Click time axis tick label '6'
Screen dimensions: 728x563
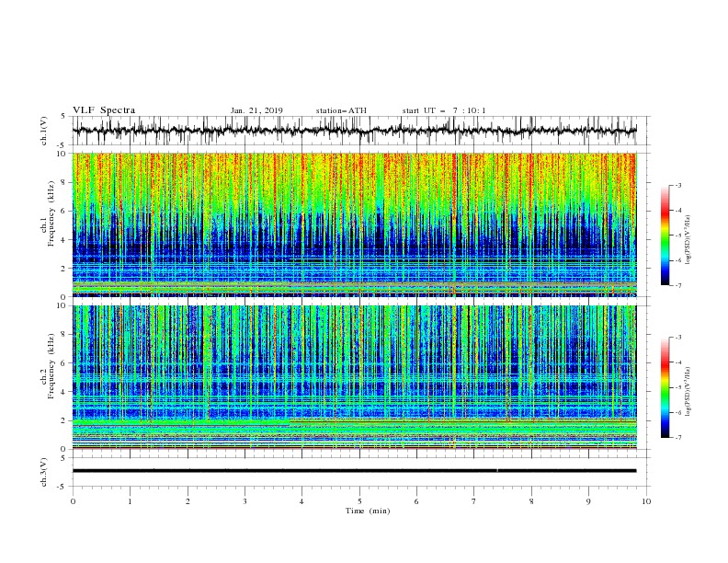pos(416,501)
